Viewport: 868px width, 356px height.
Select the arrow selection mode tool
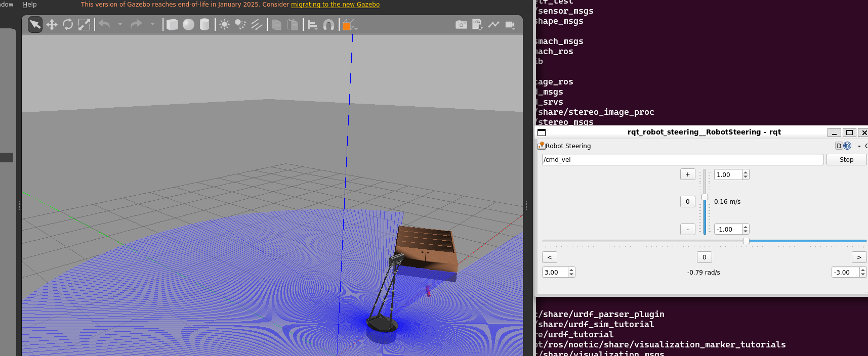pos(35,24)
